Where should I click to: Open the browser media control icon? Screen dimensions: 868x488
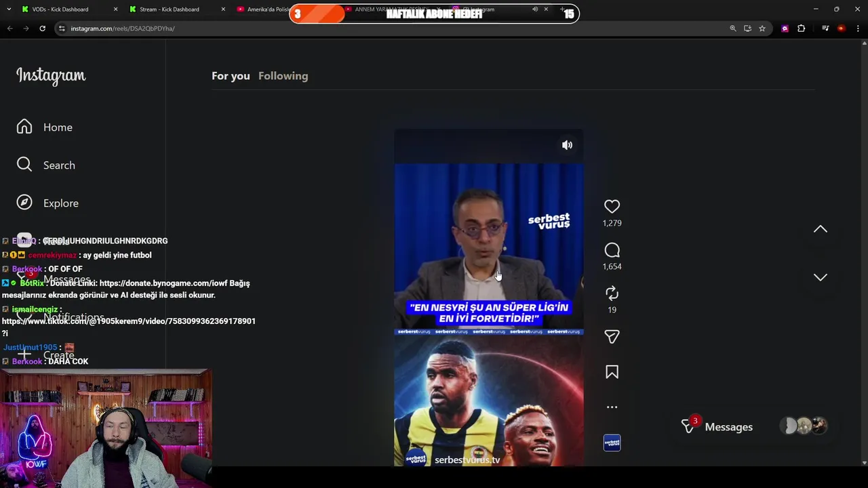825,28
